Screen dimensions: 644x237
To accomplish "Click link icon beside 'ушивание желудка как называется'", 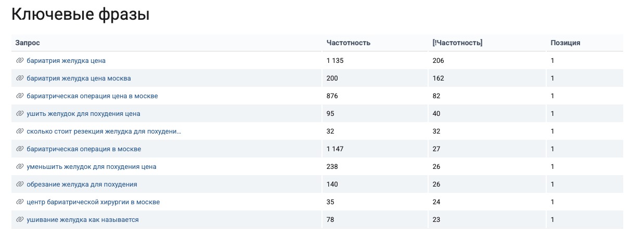I will 20,220.
